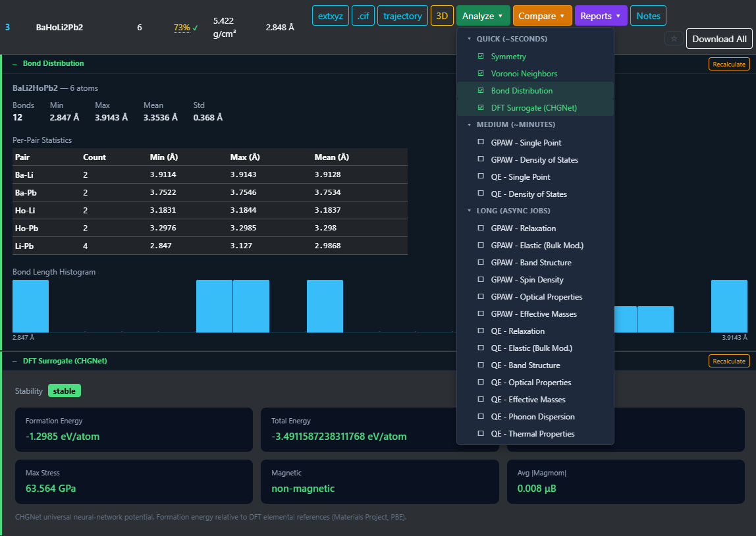Toggle DFT Surrogate (CHGNet) checkbox
Screen dimensions: 756x536
[481, 108]
